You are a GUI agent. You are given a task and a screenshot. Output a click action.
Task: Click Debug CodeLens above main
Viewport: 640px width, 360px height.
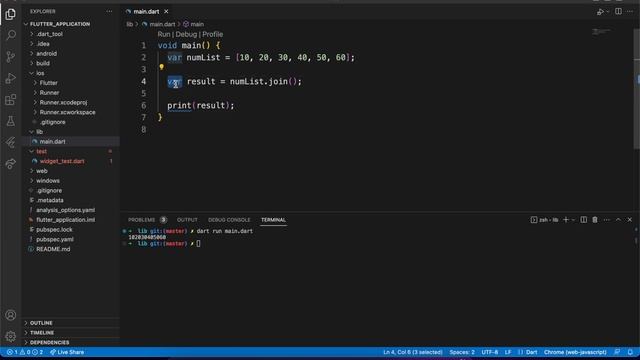click(x=186, y=34)
